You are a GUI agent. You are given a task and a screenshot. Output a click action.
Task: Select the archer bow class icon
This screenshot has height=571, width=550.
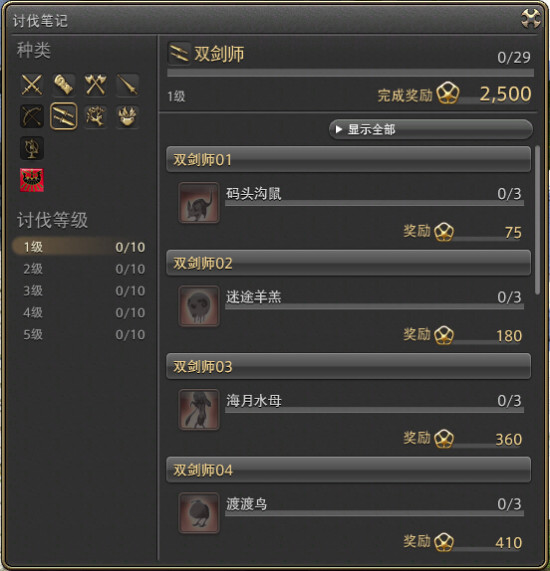click(32, 116)
